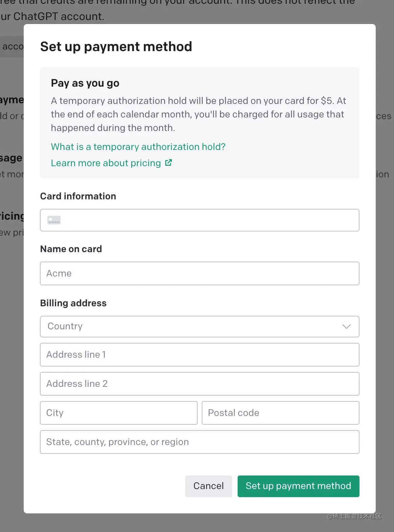Focus the City input box
394x532 pixels.
tap(118, 413)
